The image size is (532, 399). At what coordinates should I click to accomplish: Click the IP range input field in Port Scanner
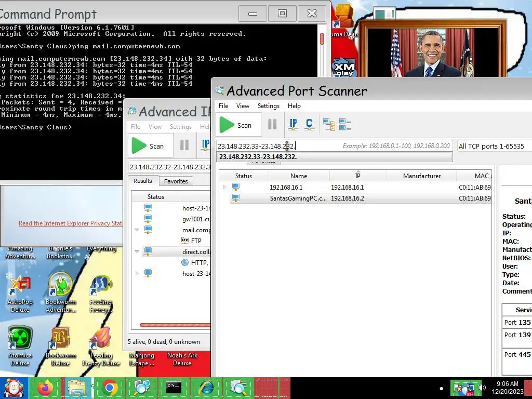pos(334,146)
